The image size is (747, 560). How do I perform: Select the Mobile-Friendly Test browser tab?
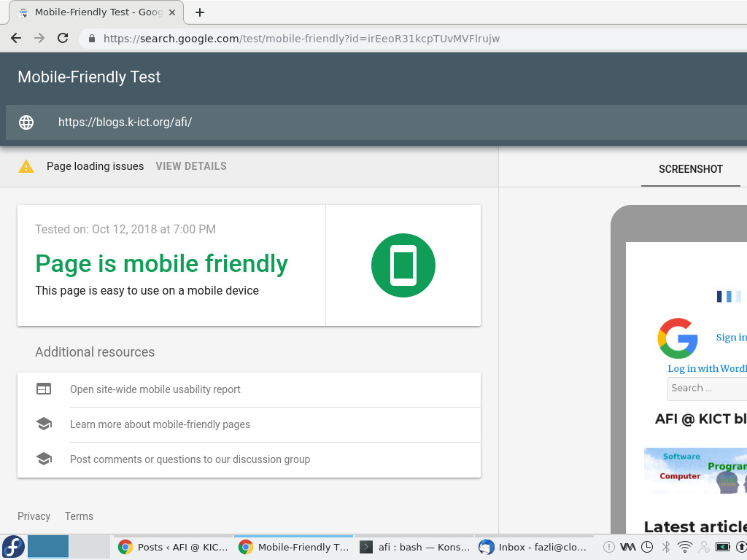pos(97,12)
